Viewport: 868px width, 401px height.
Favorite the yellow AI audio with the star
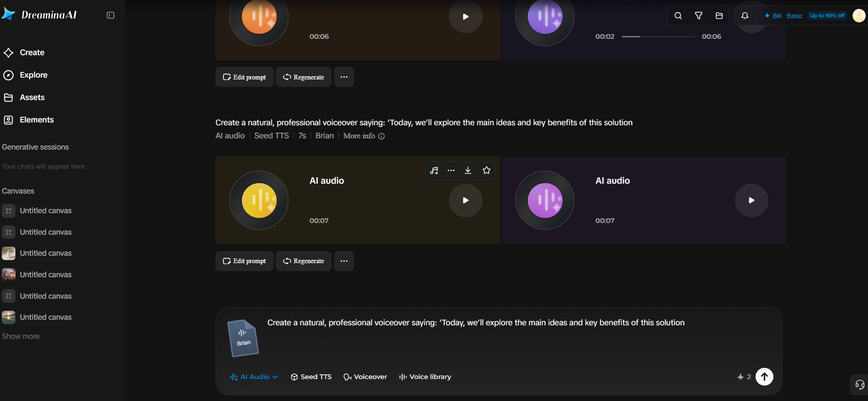[486, 171]
